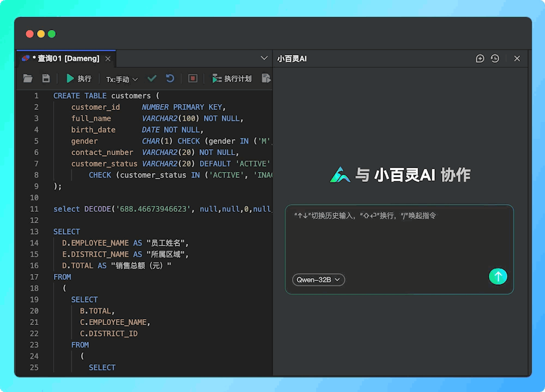Click the export script icon after 执行计划
The height and width of the screenshot is (392, 545).
(267, 78)
